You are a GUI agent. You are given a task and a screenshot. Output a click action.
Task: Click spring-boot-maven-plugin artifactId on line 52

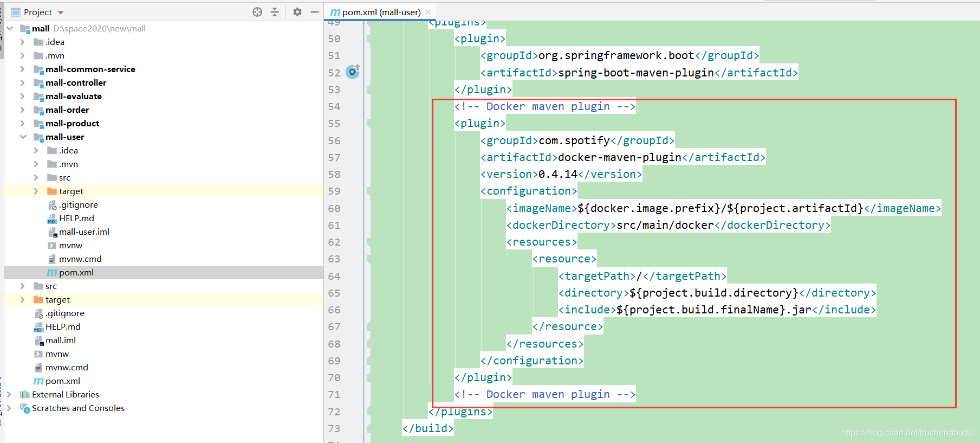point(636,73)
